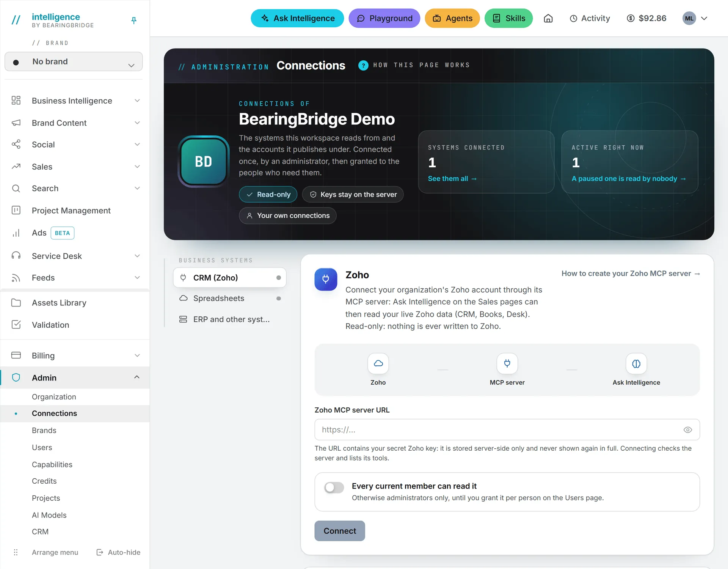
Task: Expand the Business Intelligence section chevron
Action: (x=137, y=101)
